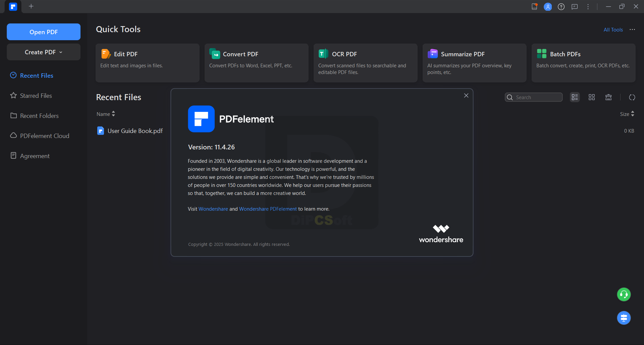
Task: Open the green support headset button
Action: coord(624,294)
